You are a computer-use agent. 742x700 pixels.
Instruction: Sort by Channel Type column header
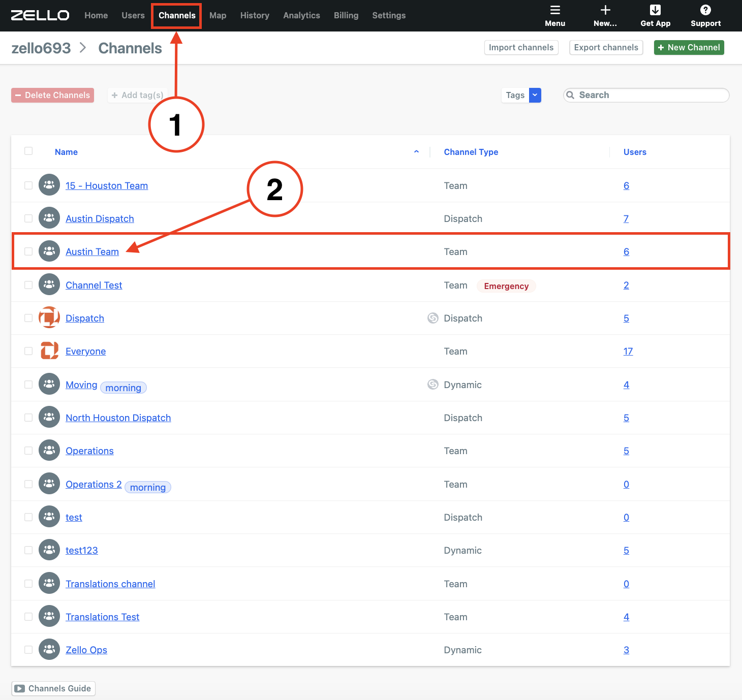(471, 152)
